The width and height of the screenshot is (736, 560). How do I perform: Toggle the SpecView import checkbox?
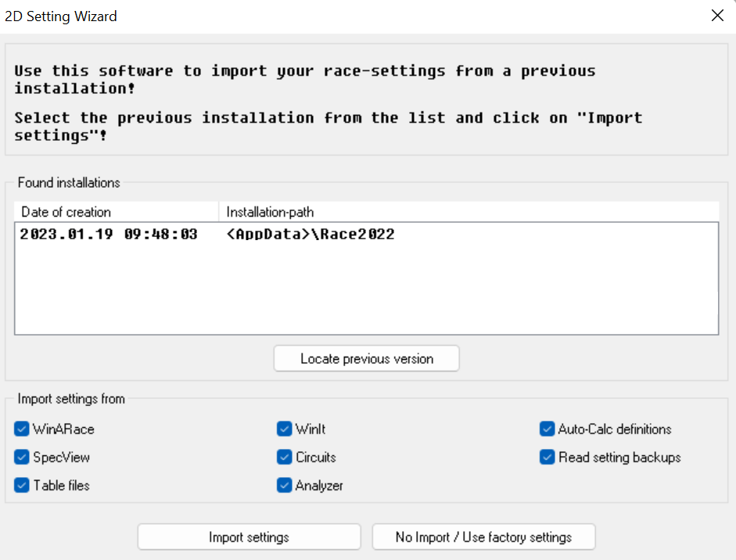(x=22, y=458)
